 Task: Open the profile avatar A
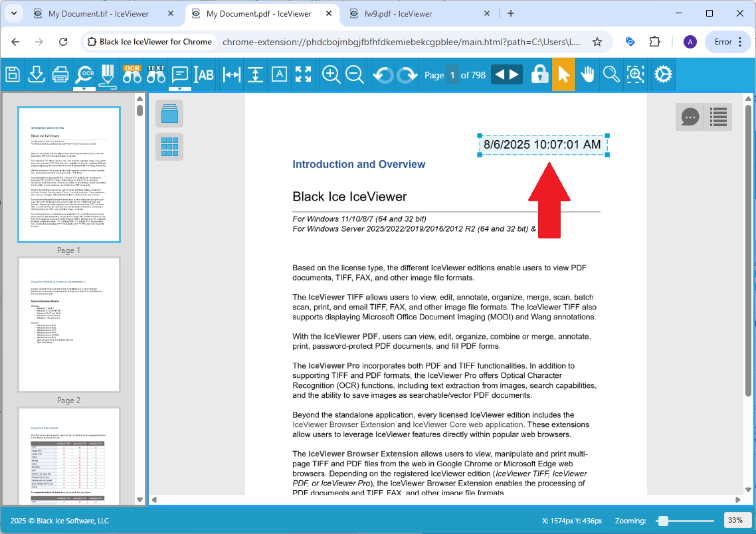pyautogui.click(x=690, y=42)
